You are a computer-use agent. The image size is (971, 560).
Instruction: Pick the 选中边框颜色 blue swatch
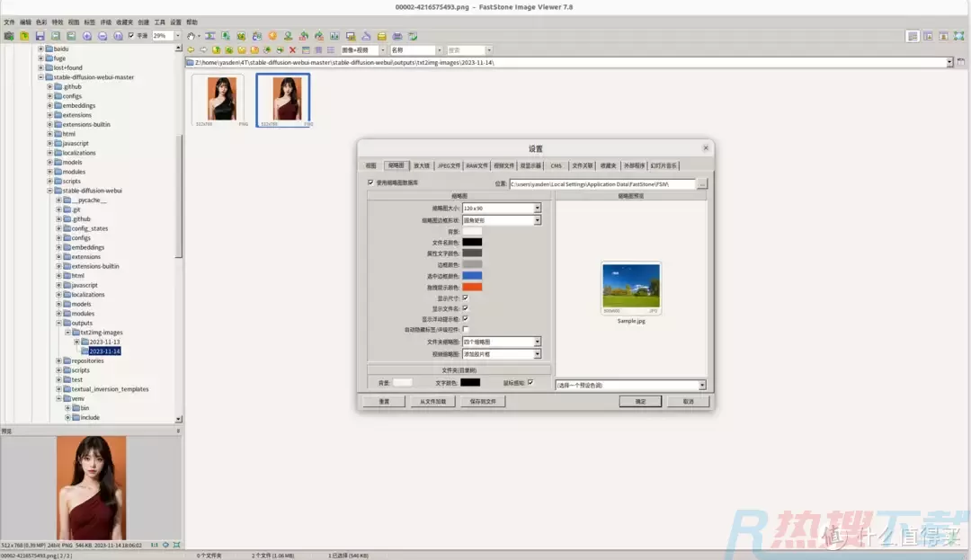click(x=472, y=276)
